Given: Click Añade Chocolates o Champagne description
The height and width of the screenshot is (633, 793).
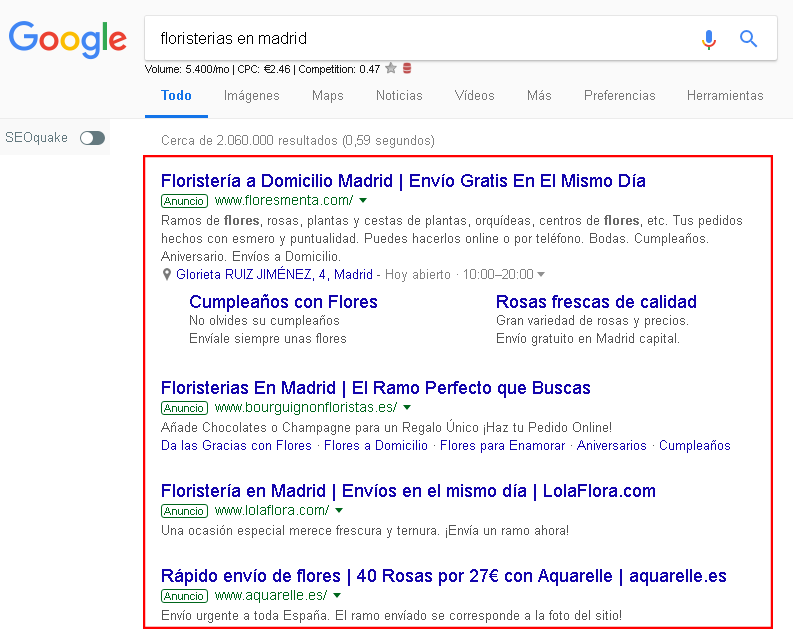Looking at the screenshot, I should tap(386, 428).
